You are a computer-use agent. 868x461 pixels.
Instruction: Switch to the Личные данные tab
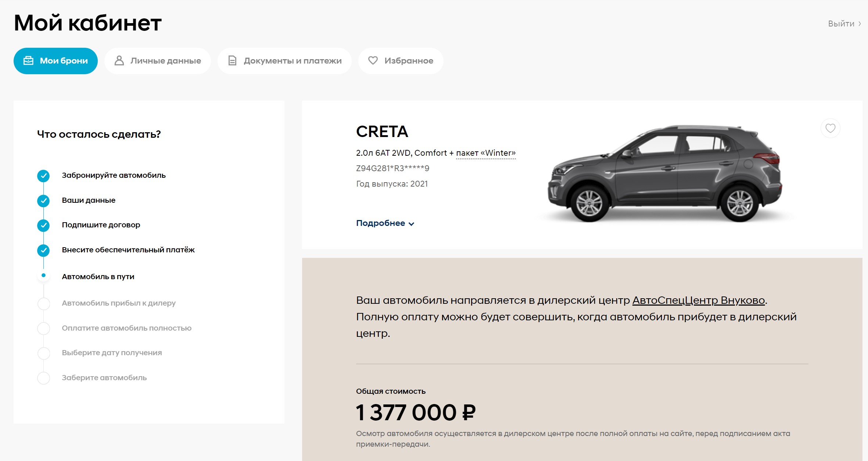[x=158, y=61]
